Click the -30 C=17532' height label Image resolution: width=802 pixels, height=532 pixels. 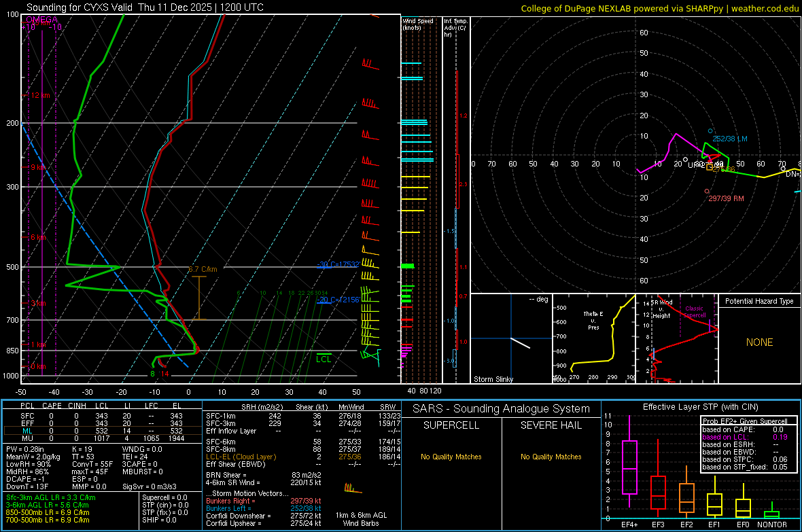(338, 264)
